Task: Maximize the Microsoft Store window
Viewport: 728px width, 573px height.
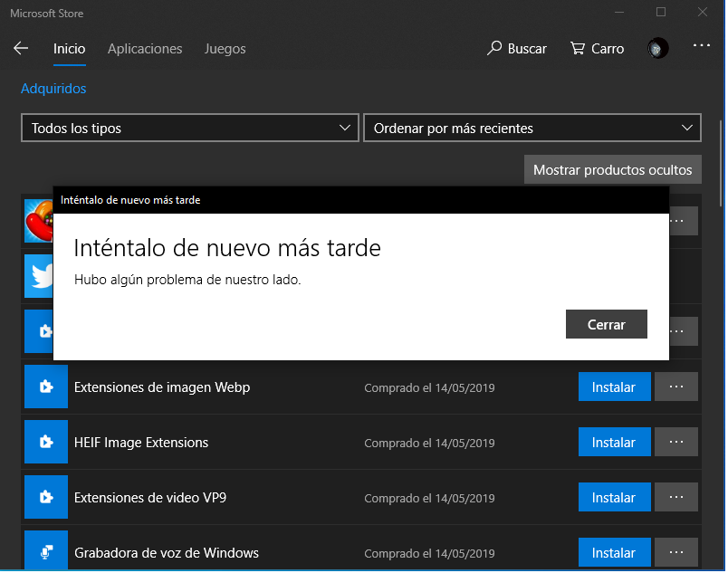Action: point(661,13)
